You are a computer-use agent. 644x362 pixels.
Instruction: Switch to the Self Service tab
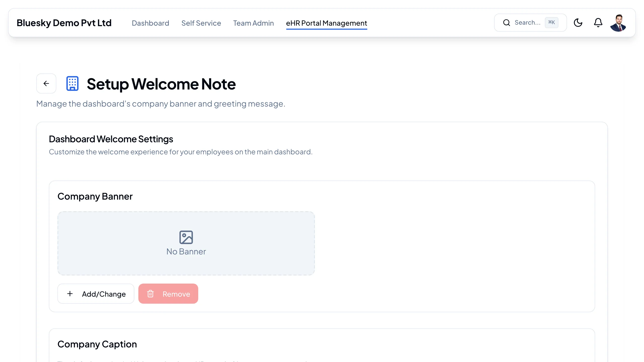tap(201, 23)
